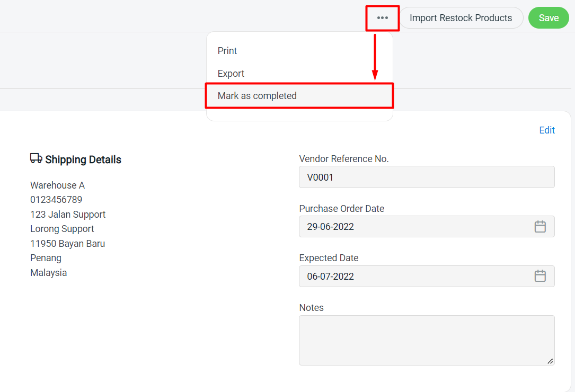Click the Purchase Order Date input
Viewport: 575px width, 392px height.
[x=413, y=226]
